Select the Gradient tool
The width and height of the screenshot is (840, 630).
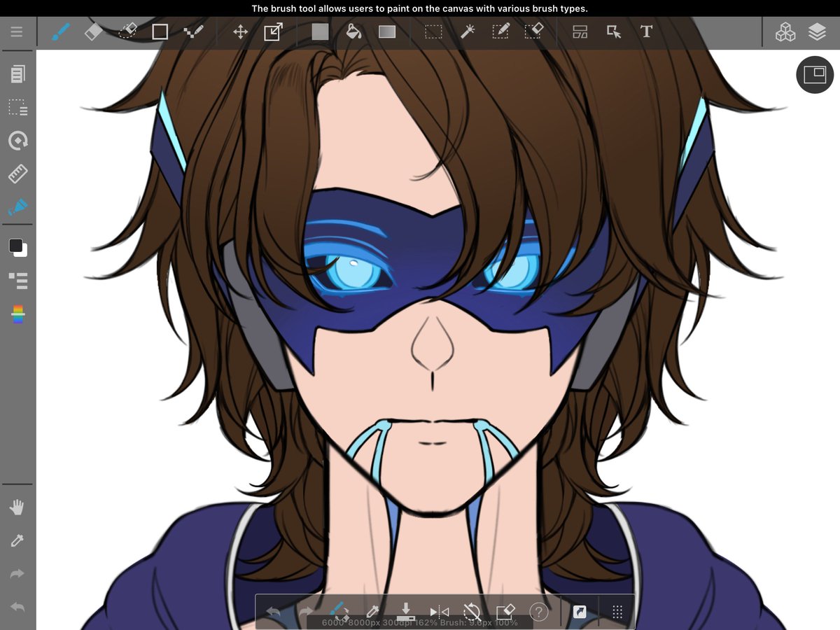[x=387, y=32]
